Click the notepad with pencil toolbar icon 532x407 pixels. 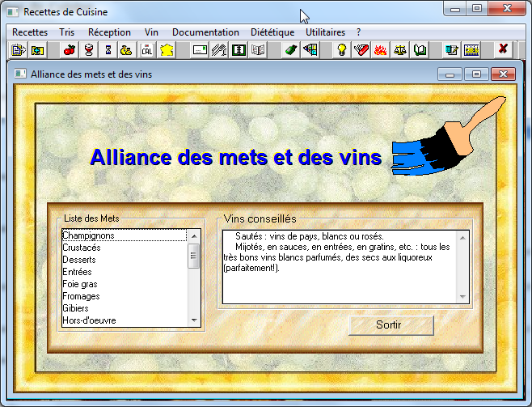(x=452, y=50)
